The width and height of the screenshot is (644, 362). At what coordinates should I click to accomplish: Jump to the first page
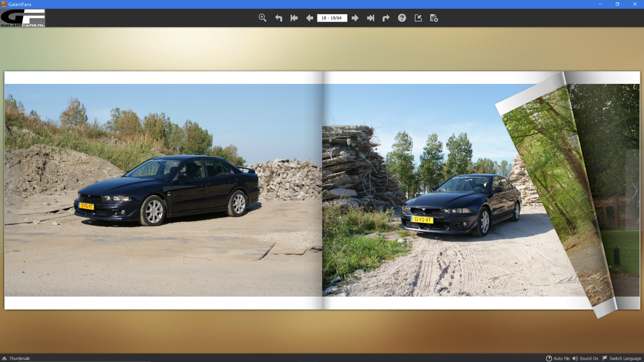[x=294, y=18]
